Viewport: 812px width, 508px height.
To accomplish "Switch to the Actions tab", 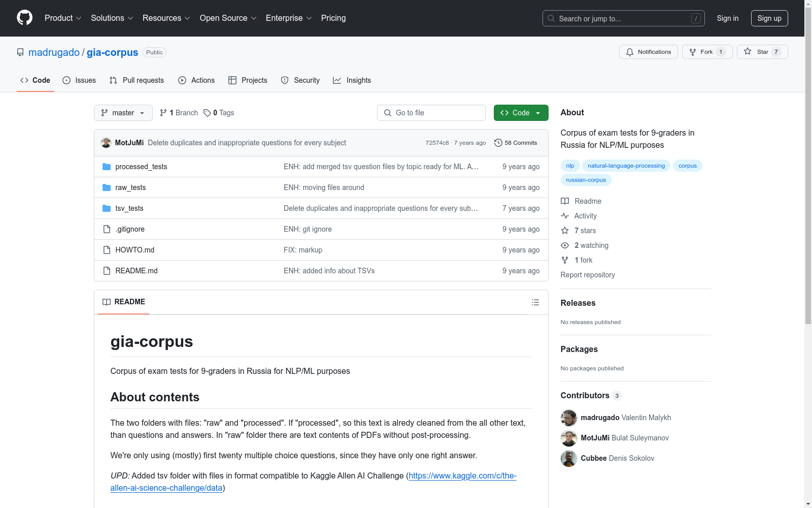I will click(196, 80).
